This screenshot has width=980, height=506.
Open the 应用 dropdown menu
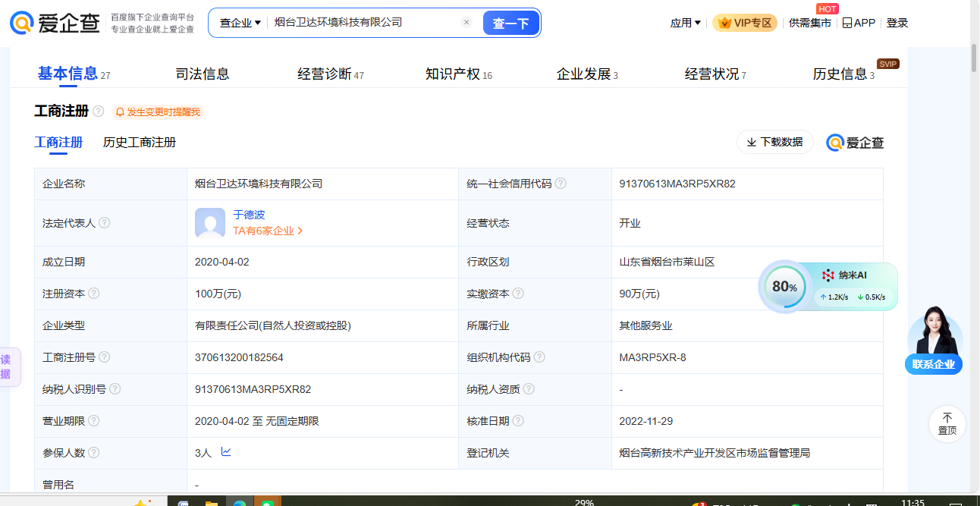685,23
